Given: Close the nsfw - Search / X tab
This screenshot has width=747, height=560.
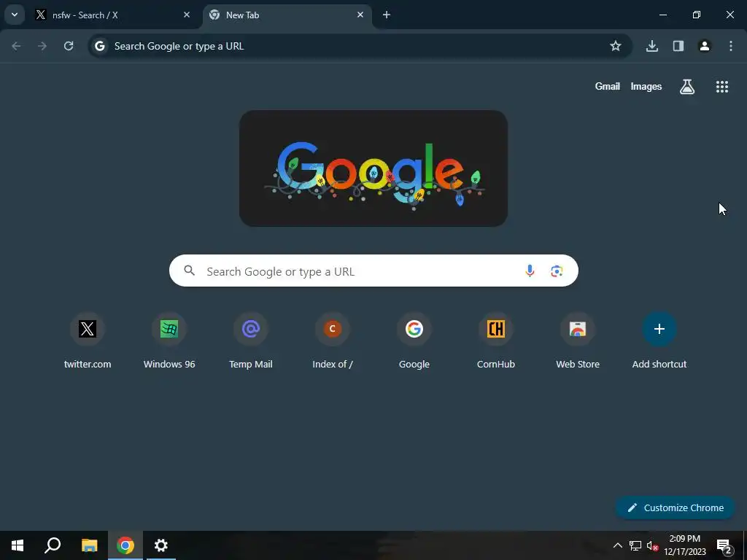Looking at the screenshot, I should [187, 15].
